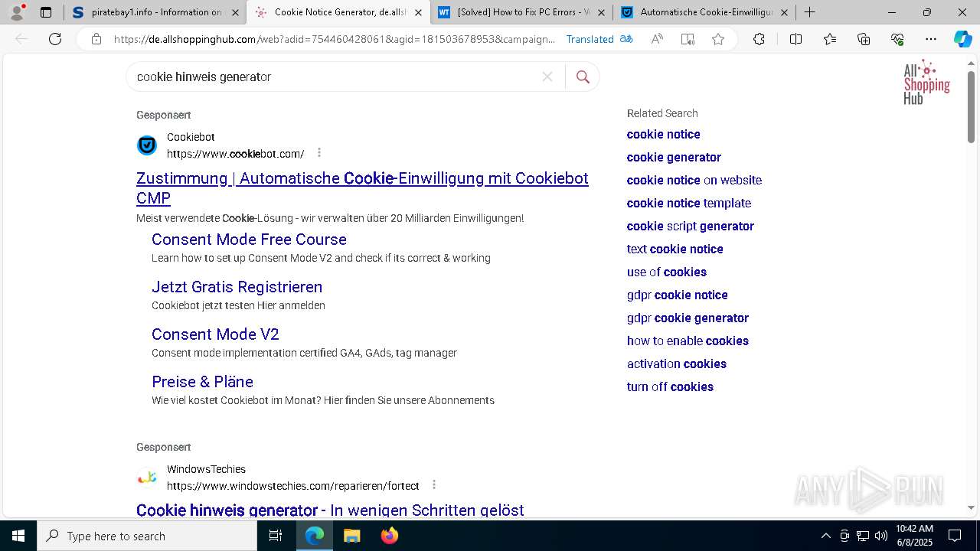Click the page vertical scrollbar thumb
The image size is (980, 551).
pos(971,106)
